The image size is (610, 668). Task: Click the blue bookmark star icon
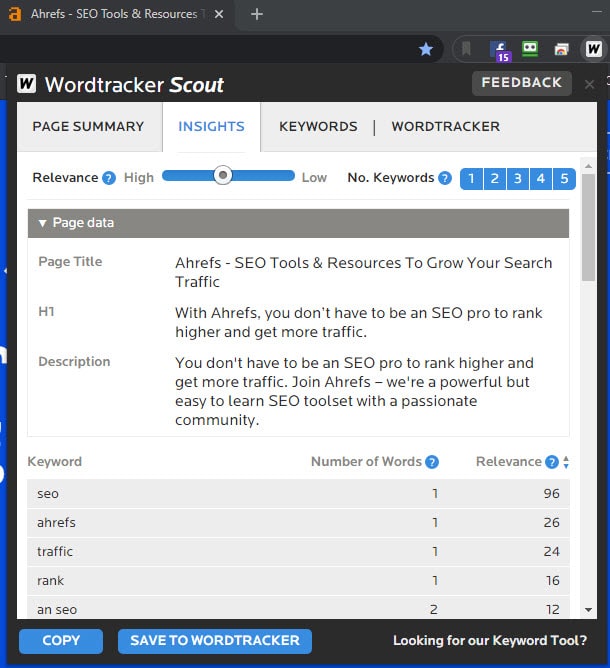pos(426,49)
